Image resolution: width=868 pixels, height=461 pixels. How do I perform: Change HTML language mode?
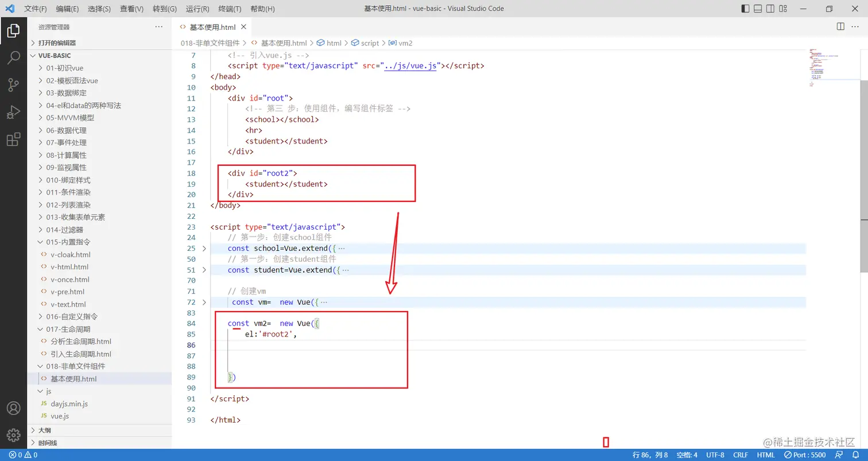pyautogui.click(x=766, y=455)
